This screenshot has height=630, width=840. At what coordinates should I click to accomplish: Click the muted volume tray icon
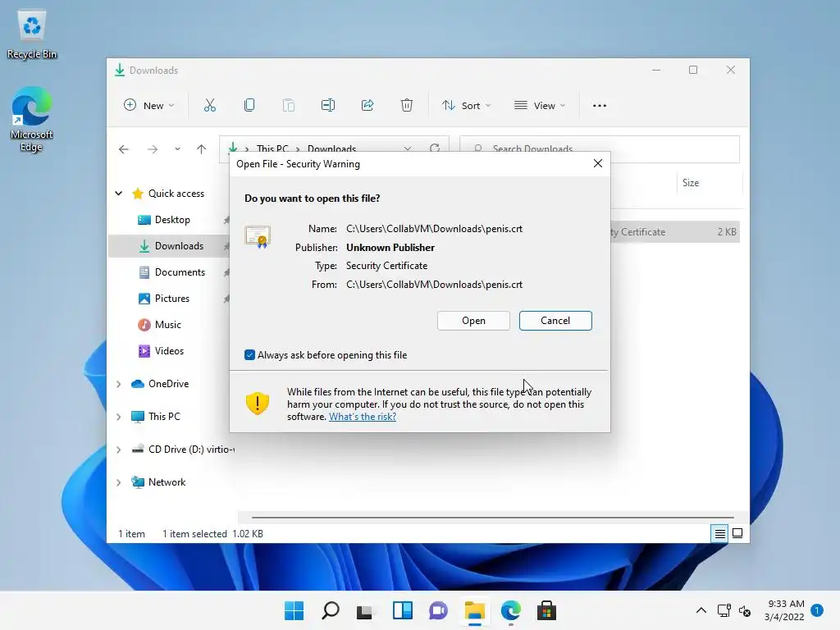pyautogui.click(x=745, y=610)
